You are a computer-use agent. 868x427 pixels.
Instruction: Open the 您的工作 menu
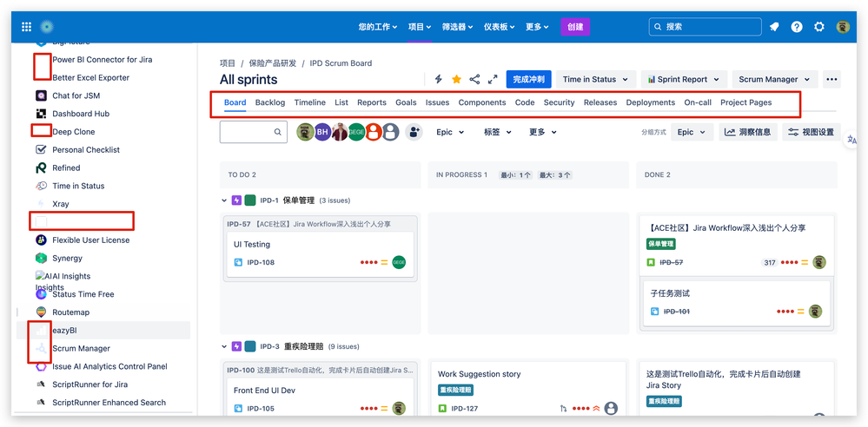378,27
